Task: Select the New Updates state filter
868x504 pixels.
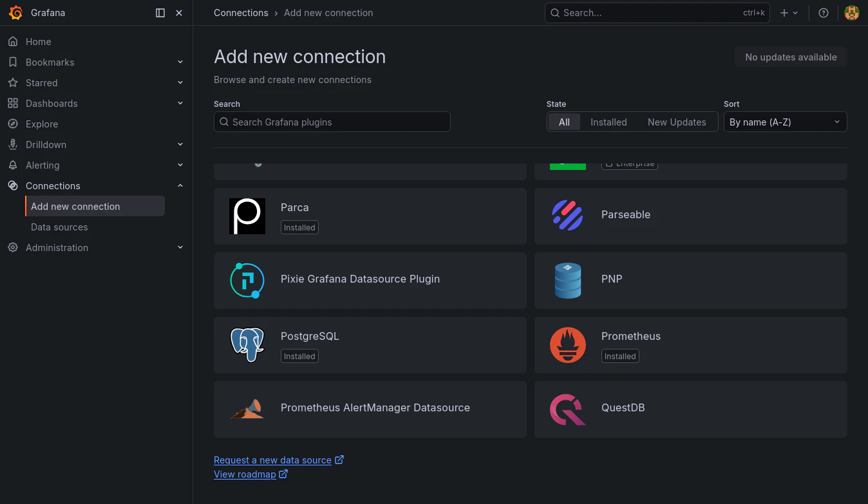Action: tap(677, 122)
